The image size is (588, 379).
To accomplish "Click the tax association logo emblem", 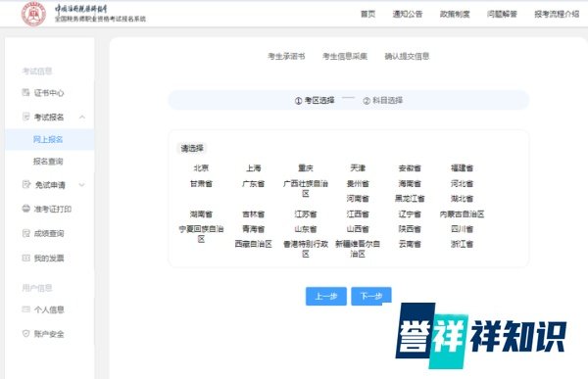I will click(33, 15).
